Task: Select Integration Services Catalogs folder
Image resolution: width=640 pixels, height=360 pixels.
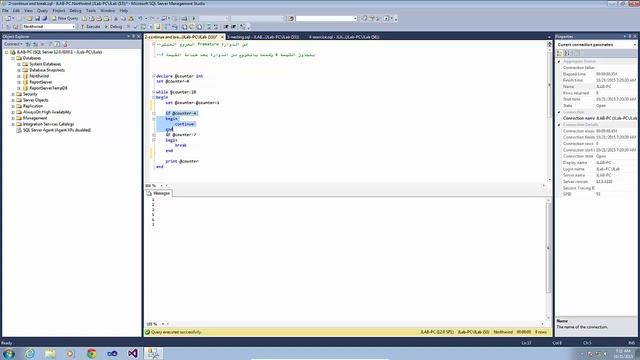Action: (x=49, y=124)
